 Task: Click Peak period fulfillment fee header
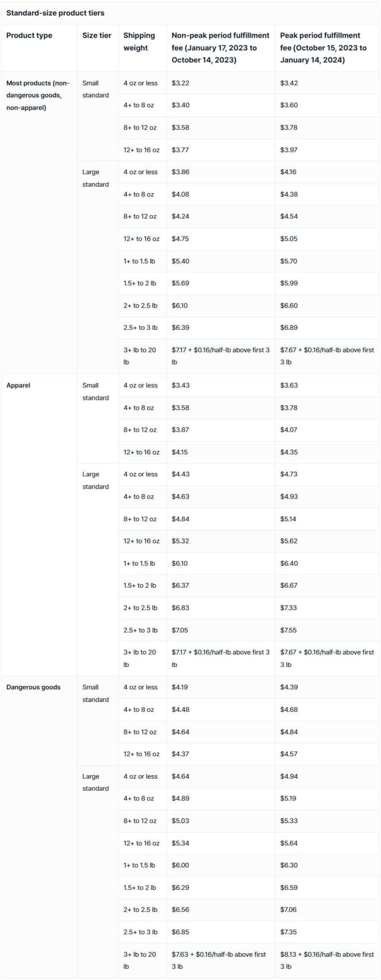pos(323,48)
